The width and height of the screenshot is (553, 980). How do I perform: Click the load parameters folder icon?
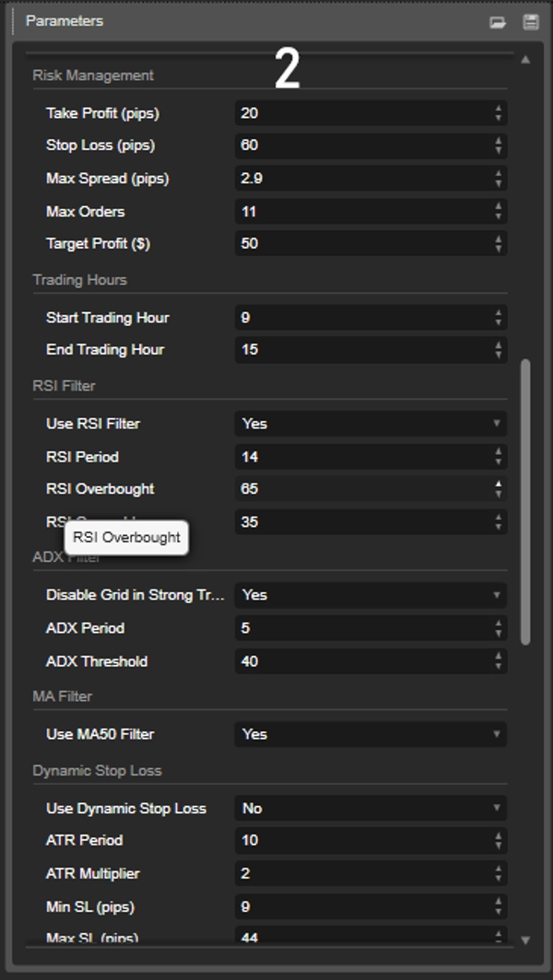click(x=498, y=22)
